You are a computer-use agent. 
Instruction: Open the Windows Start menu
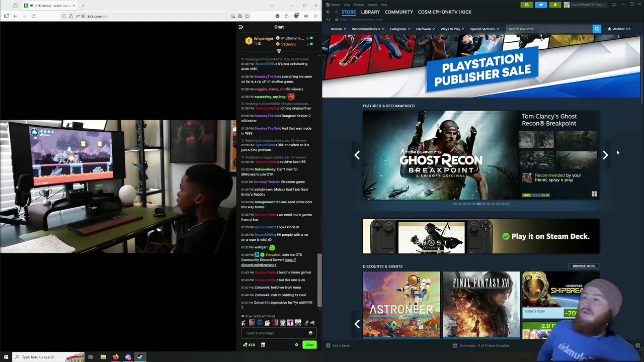[6, 357]
